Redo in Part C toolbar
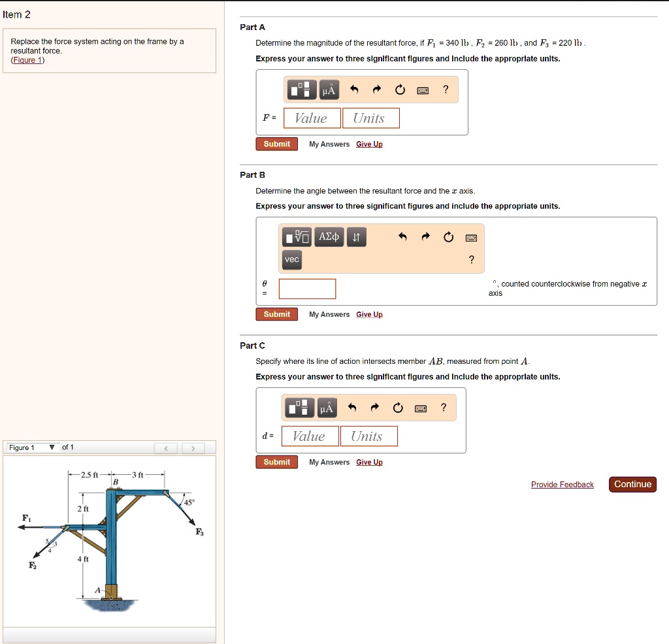This screenshot has height=644, width=669. pos(374,408)
